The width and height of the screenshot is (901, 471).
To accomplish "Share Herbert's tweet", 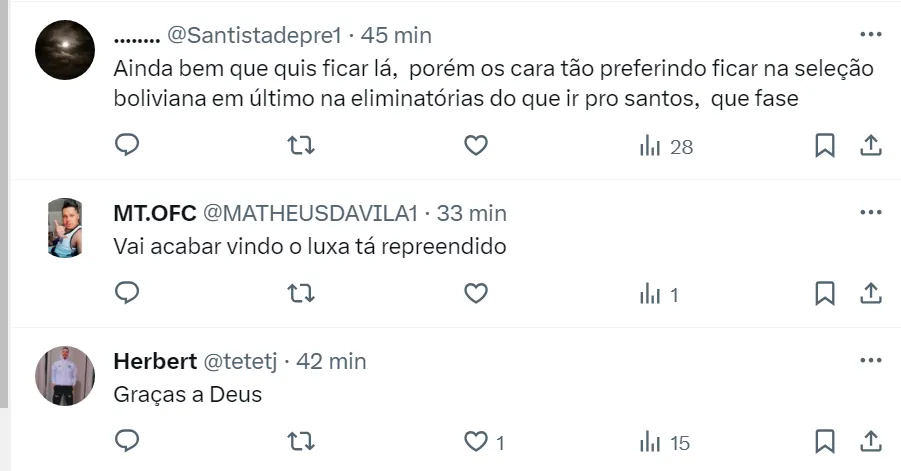I will point(870,441).
